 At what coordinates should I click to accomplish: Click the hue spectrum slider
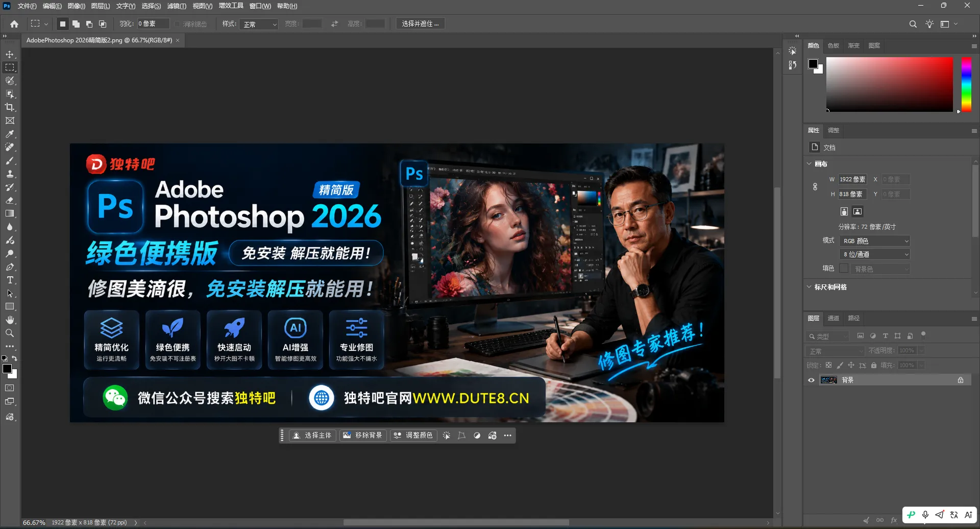point(966,84)
